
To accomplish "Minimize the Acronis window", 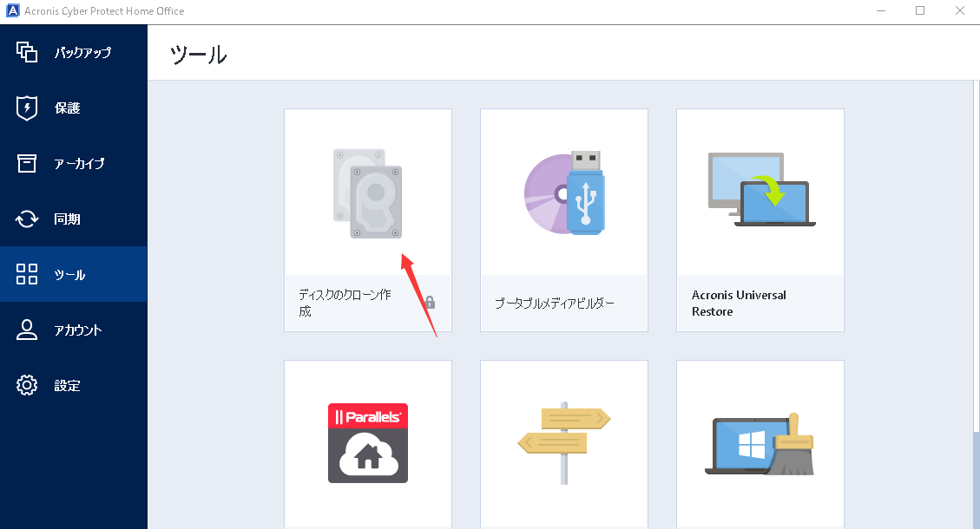I will [x=881, y=10].
